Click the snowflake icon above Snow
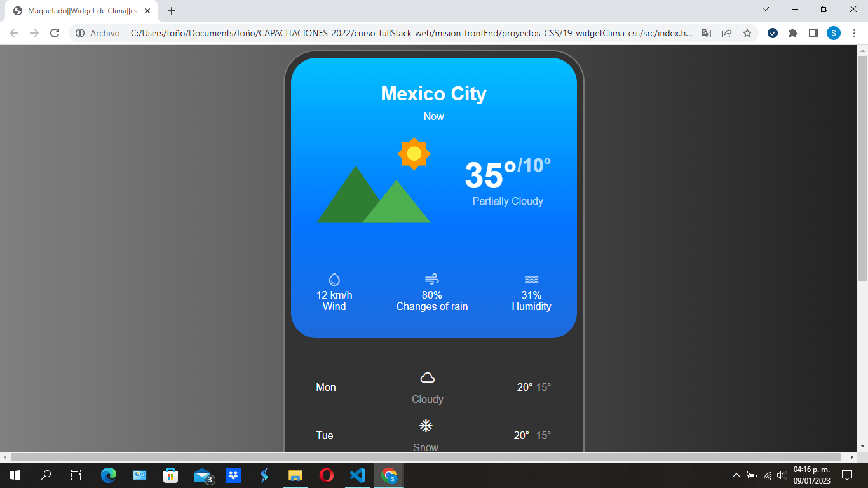 [x=426, y=425]
